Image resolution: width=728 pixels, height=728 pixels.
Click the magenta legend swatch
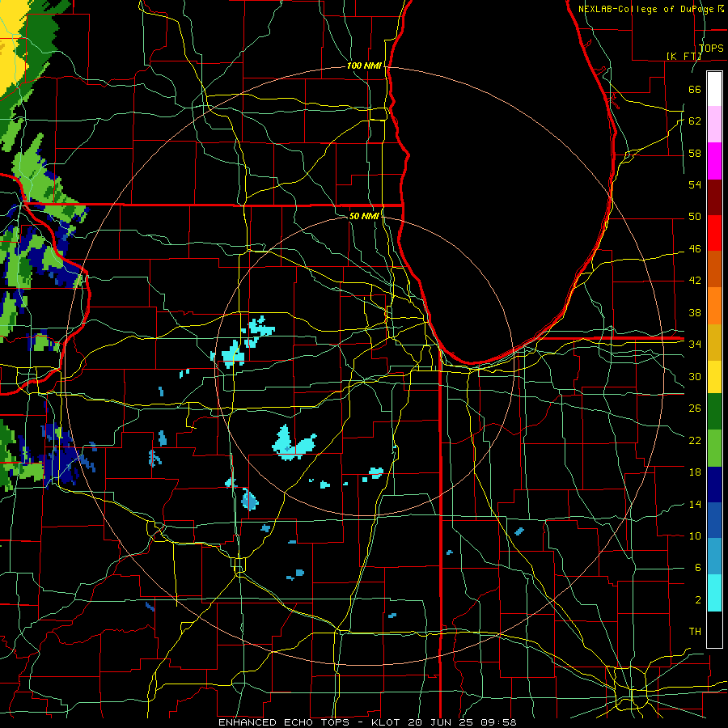click(714, 161)
